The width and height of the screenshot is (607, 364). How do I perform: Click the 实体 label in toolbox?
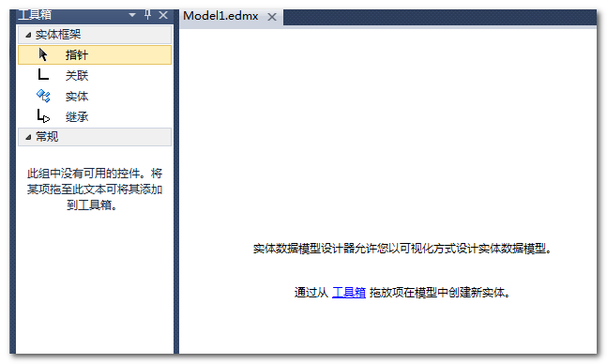(77, 96)
